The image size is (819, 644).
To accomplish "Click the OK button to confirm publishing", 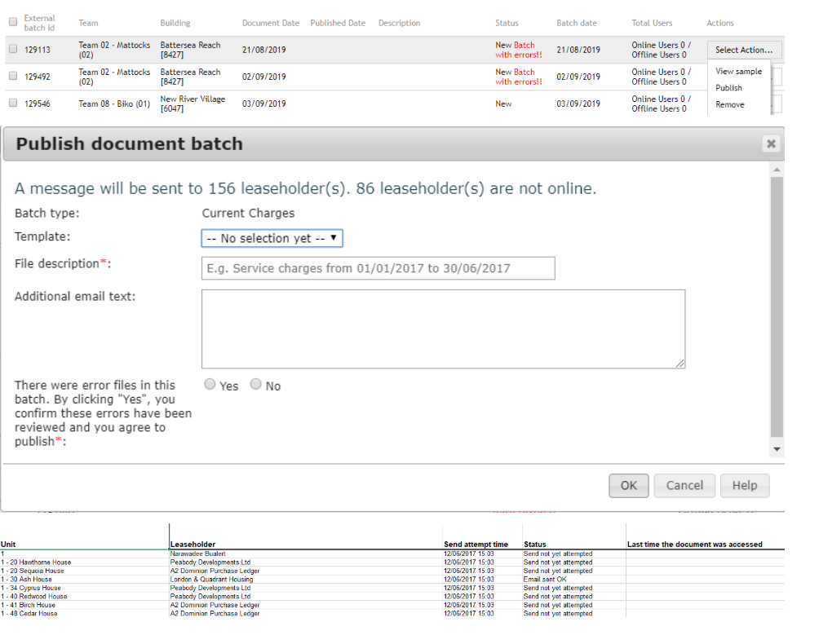I will pyautogui.click(x=628, y=485).
